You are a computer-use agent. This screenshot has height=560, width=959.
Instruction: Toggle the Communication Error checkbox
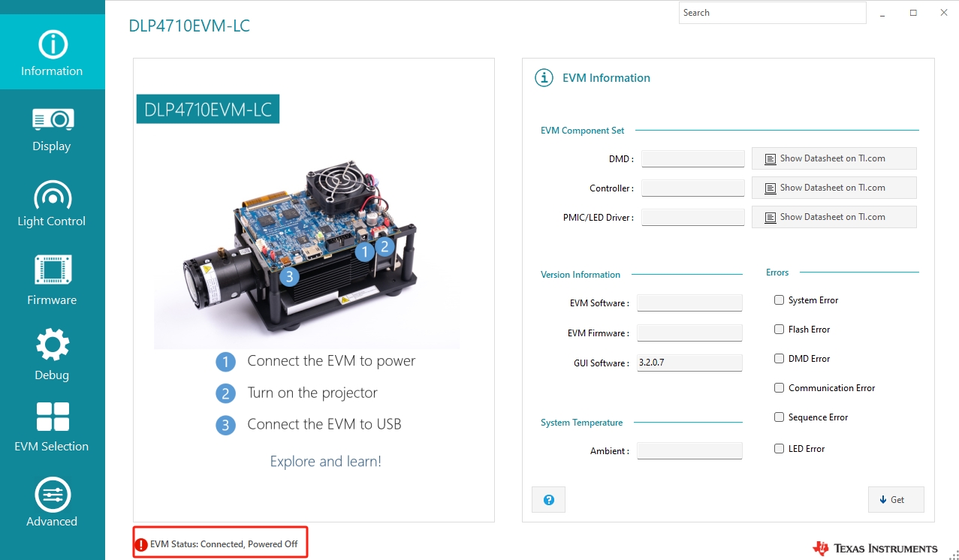[x=779, y=388]
